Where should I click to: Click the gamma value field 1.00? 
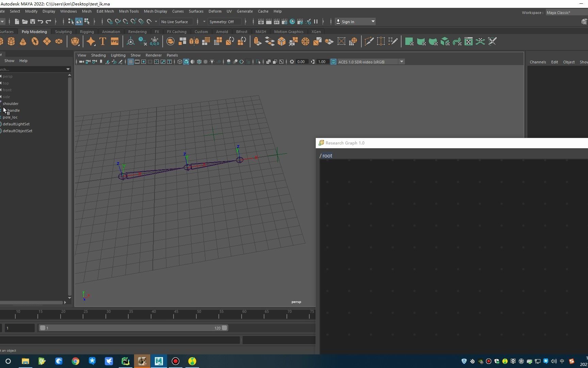322,62
